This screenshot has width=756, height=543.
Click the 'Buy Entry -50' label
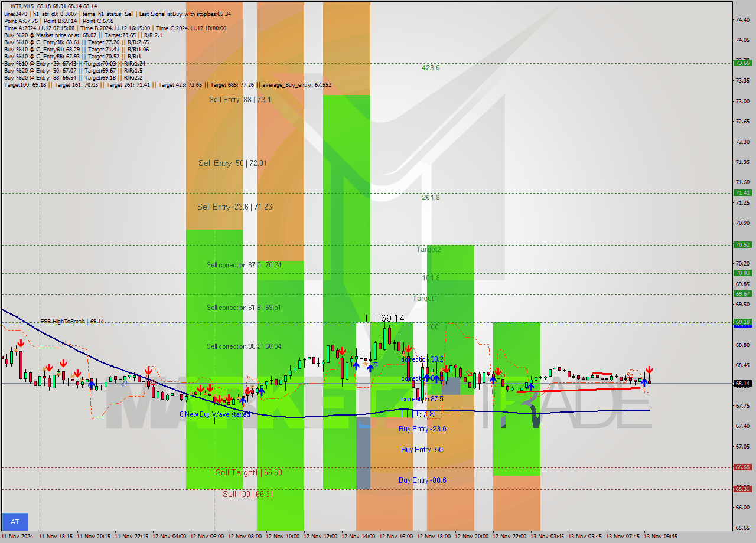tap(422, 450)
